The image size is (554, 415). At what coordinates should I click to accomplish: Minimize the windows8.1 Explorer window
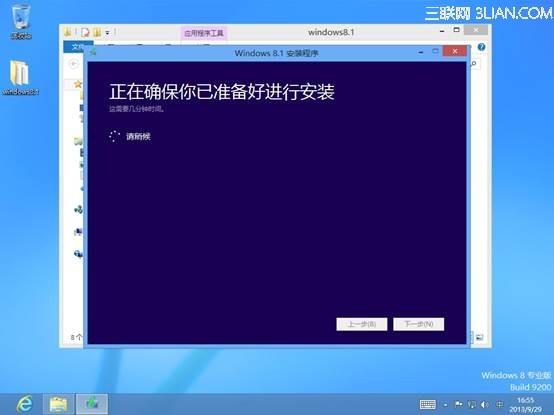(442, 31)
